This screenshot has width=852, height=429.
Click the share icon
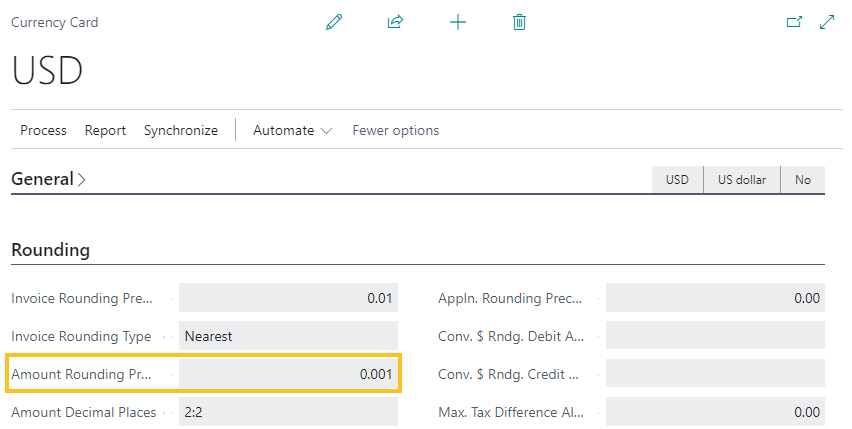pos(395,22)
